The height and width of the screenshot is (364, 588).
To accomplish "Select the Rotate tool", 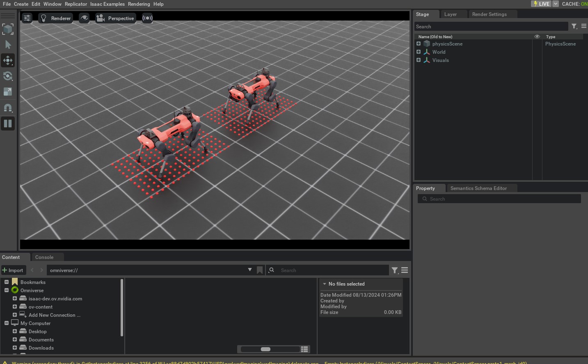I will (x=8, y=76).
